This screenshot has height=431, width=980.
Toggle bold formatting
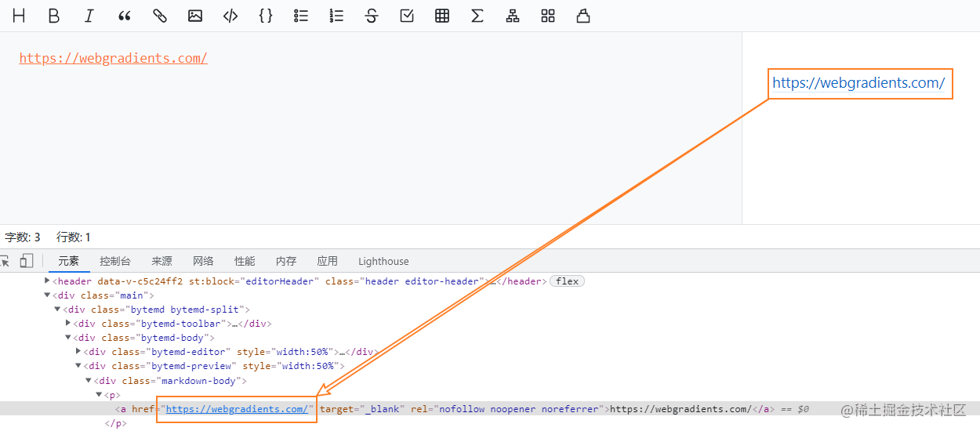coord(54,16)
